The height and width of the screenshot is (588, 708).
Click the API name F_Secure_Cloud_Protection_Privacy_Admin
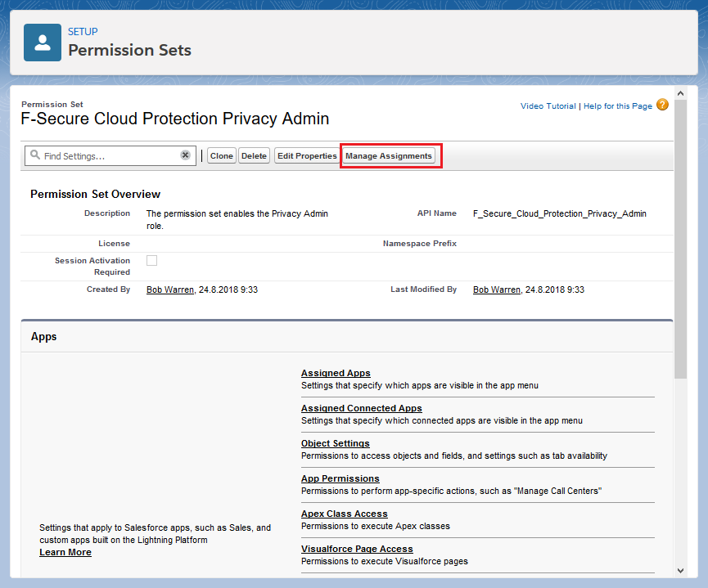tap(560, 214)
